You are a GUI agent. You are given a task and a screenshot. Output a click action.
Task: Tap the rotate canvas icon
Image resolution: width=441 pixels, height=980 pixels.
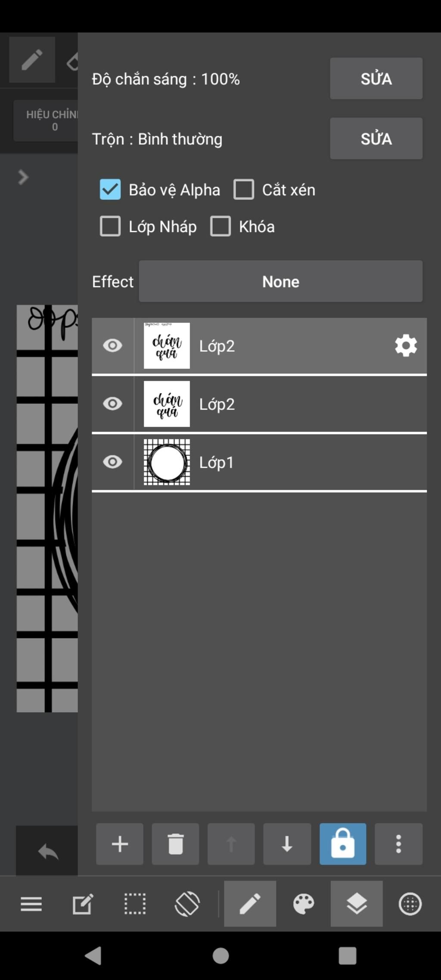click(x=187, y=903)
